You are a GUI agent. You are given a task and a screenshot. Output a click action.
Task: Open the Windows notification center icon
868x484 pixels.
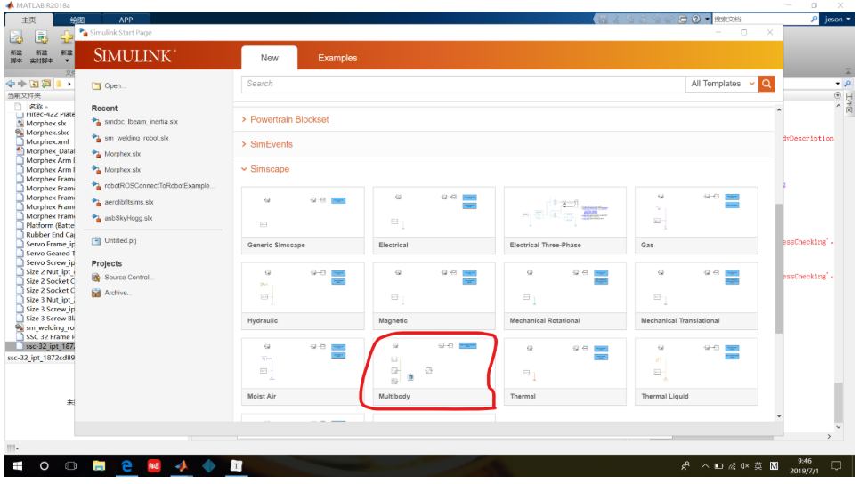point(837,466)
